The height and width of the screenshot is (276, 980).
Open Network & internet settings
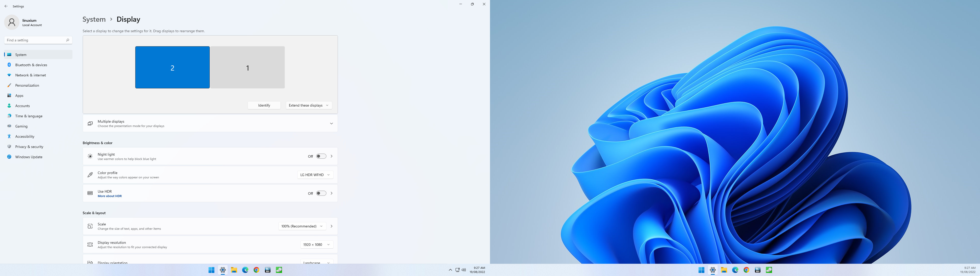[x=38, y=75]
